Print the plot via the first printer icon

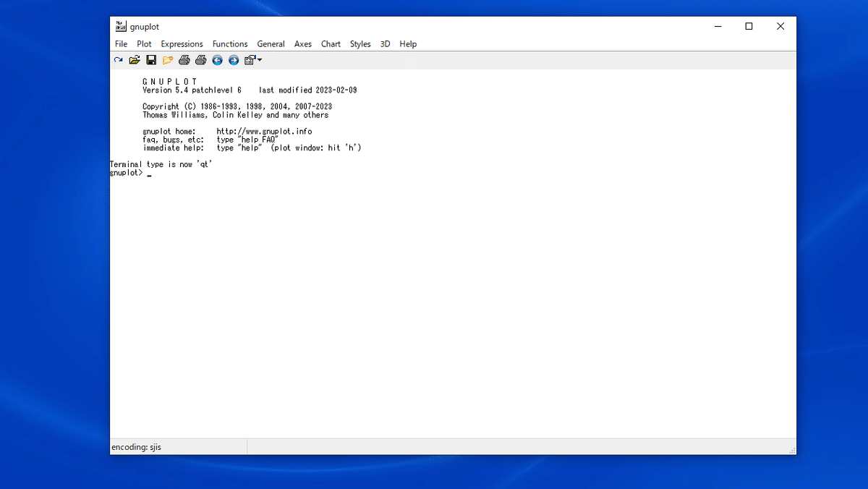point(184,60)
